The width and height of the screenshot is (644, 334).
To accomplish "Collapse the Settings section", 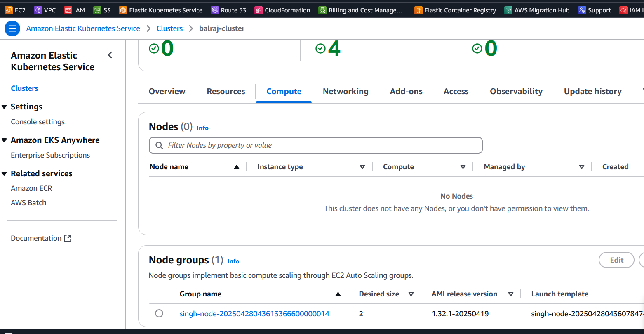I will click(4, 107).
